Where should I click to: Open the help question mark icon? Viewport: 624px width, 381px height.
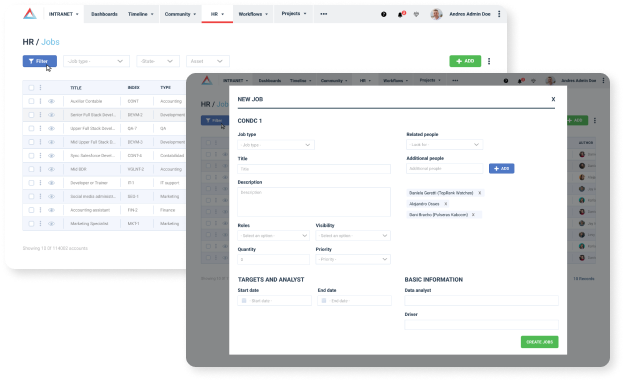384,14
